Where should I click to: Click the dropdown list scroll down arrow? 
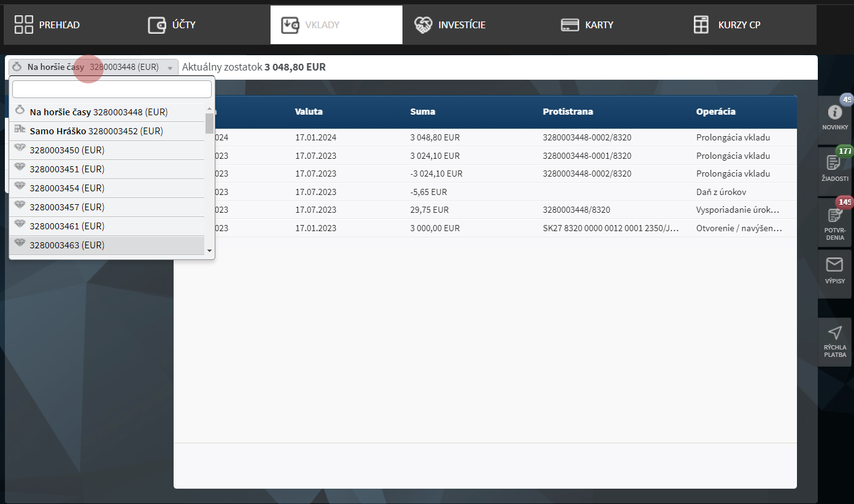click(209, 250)
